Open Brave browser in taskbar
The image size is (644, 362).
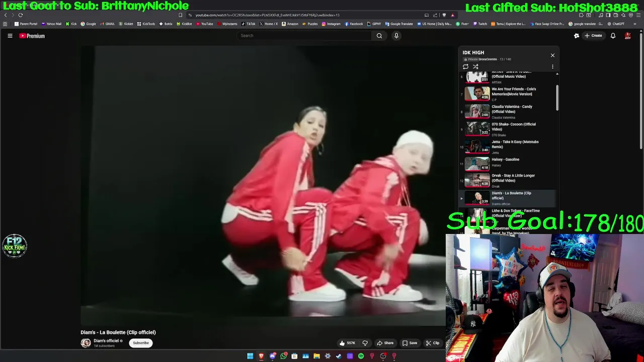click(x=261, y=356)
